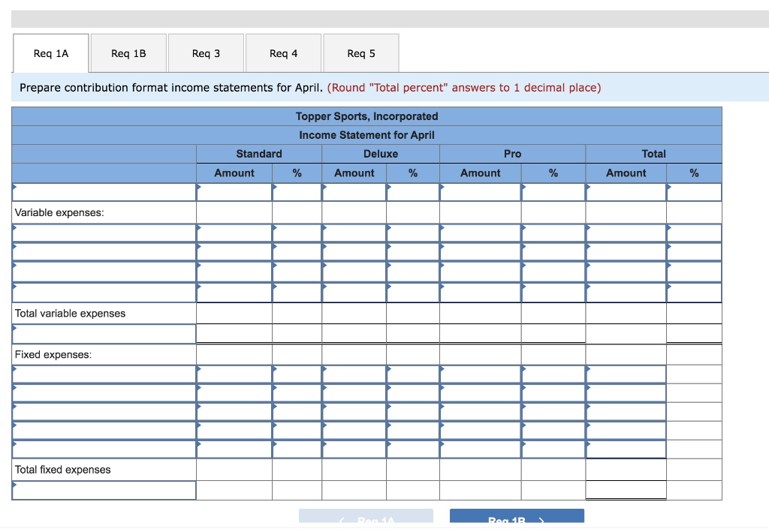Screen dimensions: 769x532
Task: Open first label dropdown under Fixed expenses
Action: (x=104, y=374)
